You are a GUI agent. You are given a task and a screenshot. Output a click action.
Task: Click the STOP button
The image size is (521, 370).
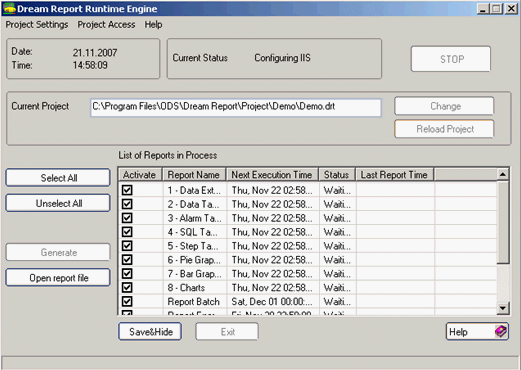(451, 59)
